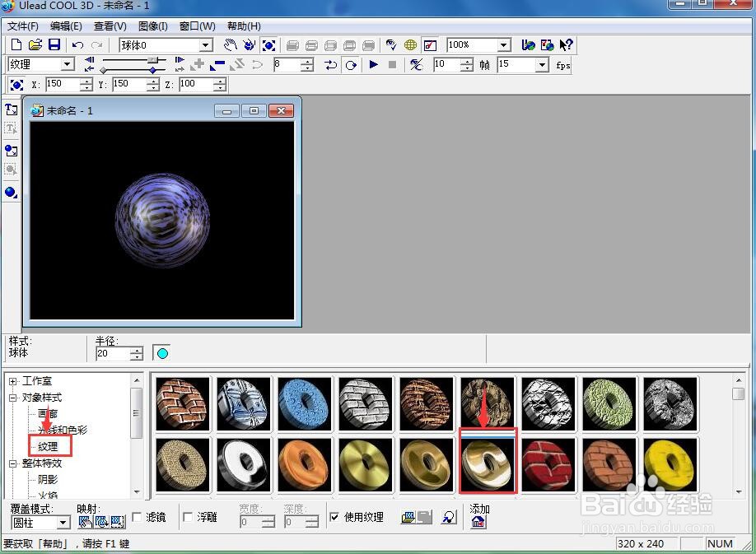This screenshot has height=554, width=756.
Task: Enable the 浮雕 checkbox
Action: point(188,517)
